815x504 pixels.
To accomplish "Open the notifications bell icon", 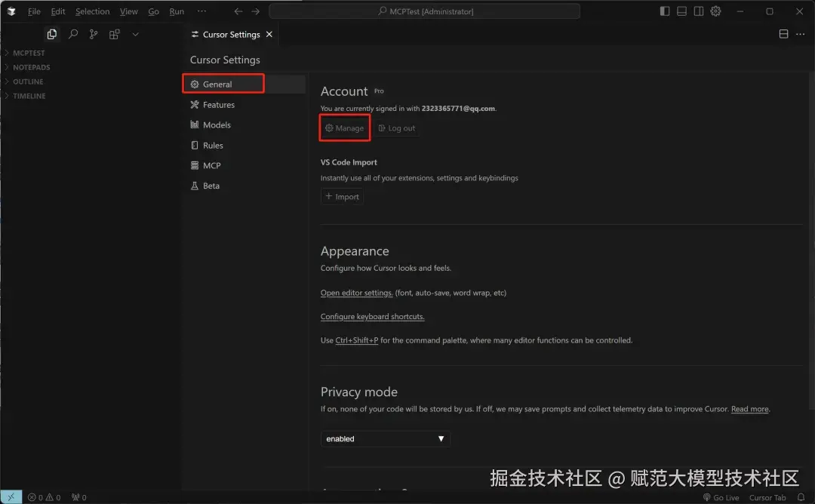I will click(801, 497).
